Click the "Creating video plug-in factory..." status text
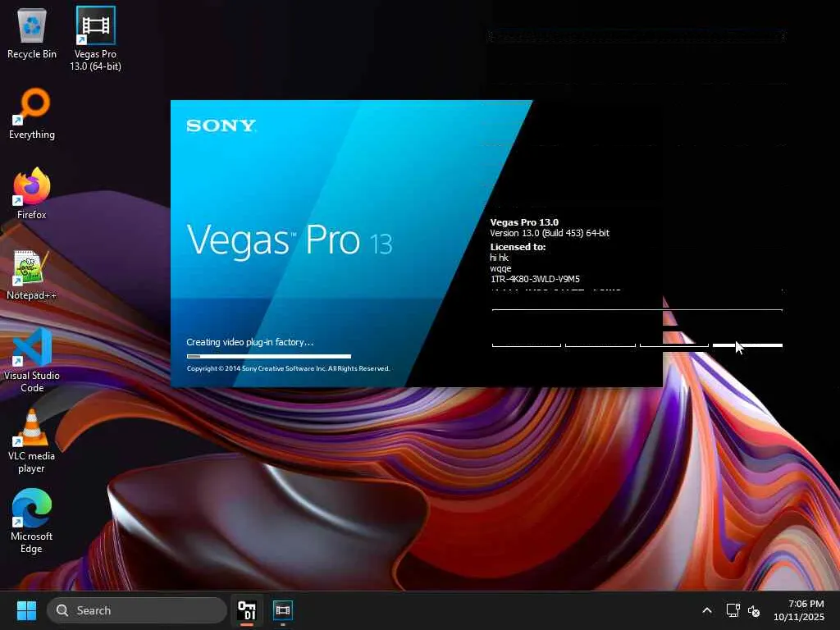This screenshot has width=840, height=630. (x=249, y=342)
